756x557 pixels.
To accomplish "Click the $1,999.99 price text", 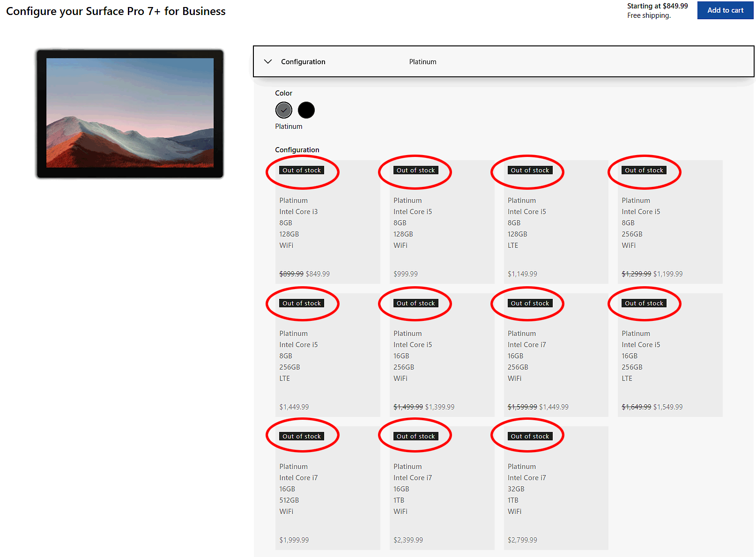I will [x=294, y=540].
